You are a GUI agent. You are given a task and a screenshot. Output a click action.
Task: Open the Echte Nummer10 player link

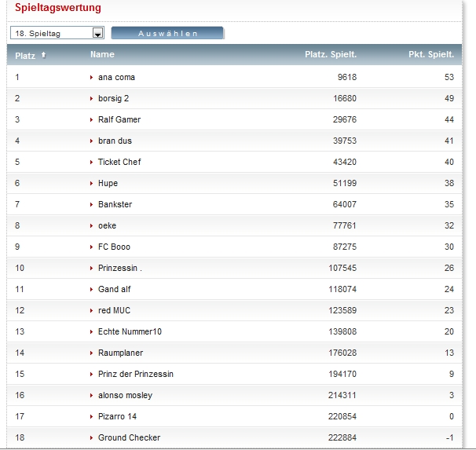[x=130, y=332]
